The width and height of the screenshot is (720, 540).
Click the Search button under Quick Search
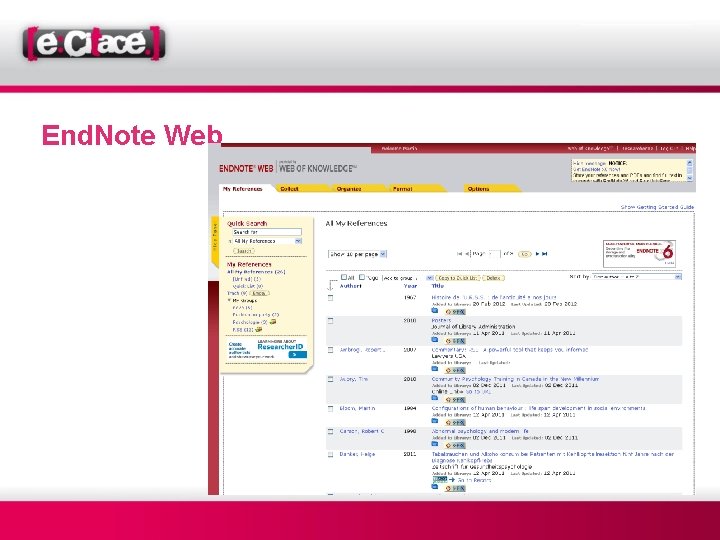pos(244,251)
